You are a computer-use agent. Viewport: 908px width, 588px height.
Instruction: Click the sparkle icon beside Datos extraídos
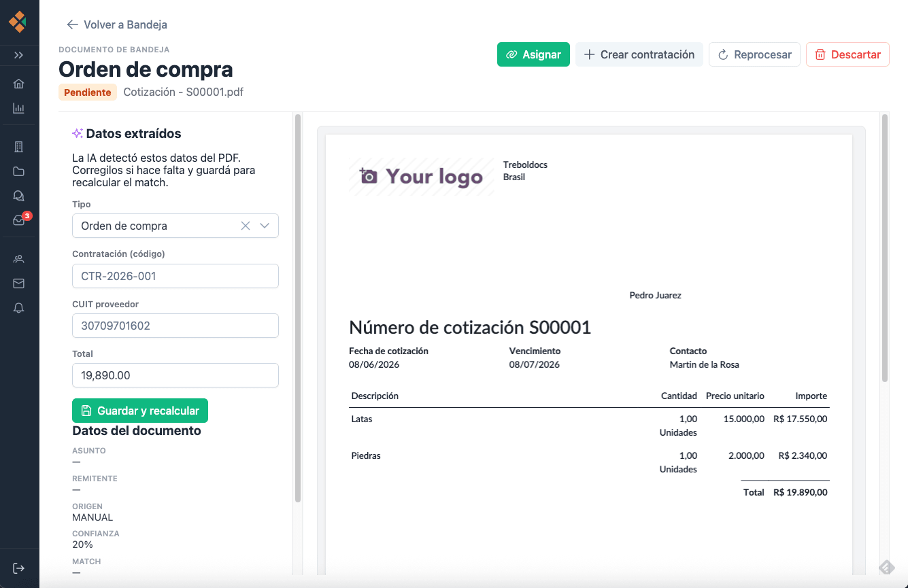coord(78,133)
